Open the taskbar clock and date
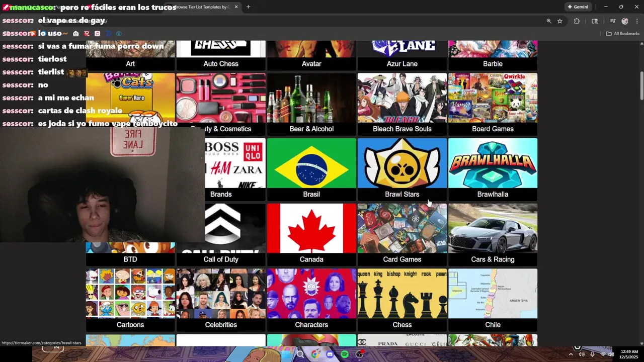The width and height of the screenshot is (644, 362). pos(629,354)
